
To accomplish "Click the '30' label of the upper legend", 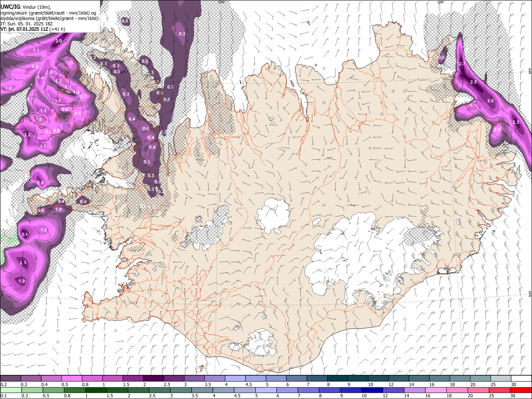I will [513, 384].
